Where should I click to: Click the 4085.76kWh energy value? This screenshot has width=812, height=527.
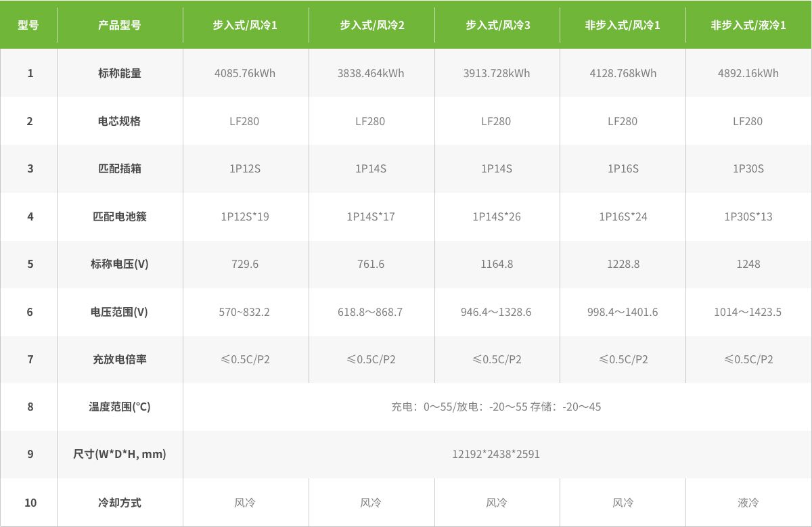[x=245, y=73]
